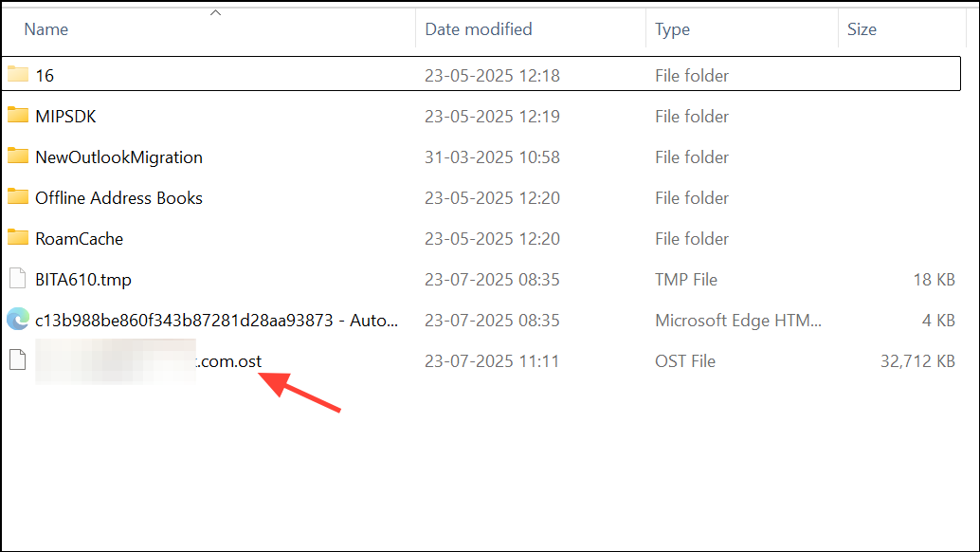Screen dimensions: 980x552
Task: Click the "TMP File" type cell
Action: click(x=686, y=280)
